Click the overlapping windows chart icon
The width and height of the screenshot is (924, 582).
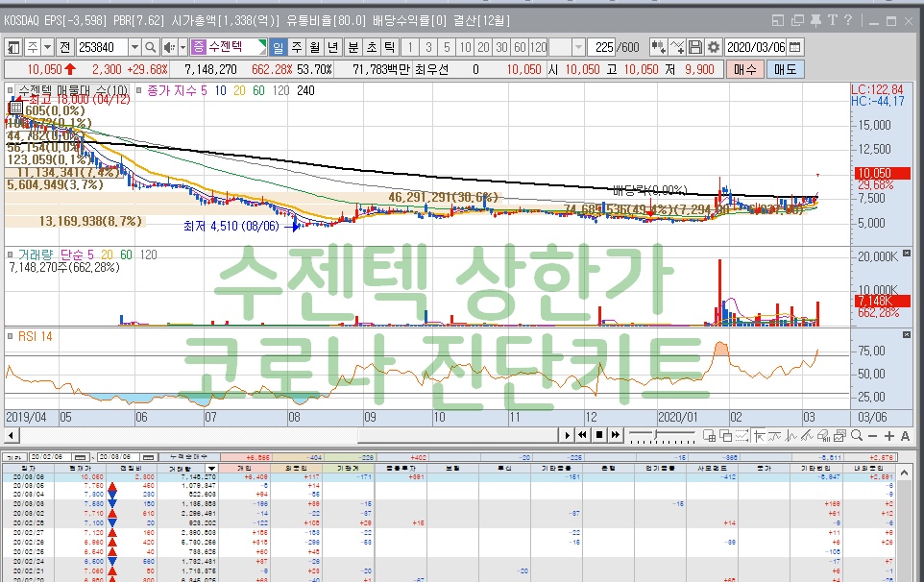point(726,436)
